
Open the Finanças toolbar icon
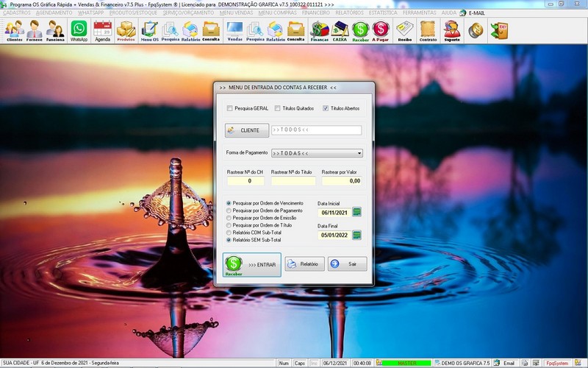coord(320,30)
